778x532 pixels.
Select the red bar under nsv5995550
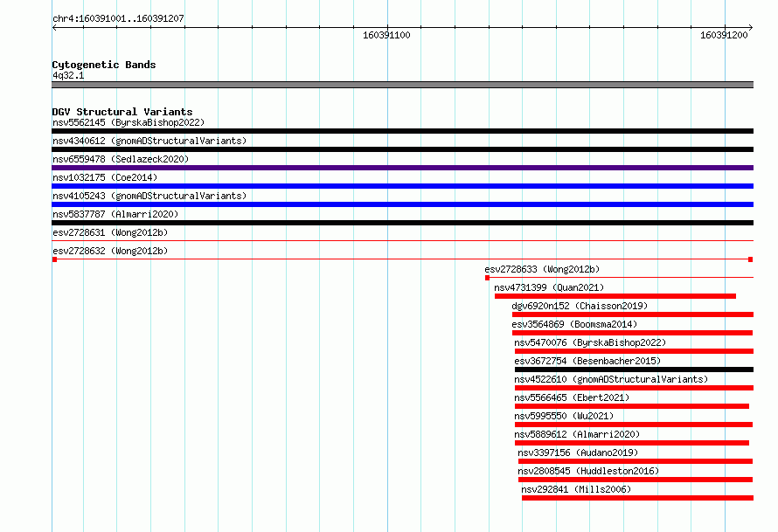[634, 425]
